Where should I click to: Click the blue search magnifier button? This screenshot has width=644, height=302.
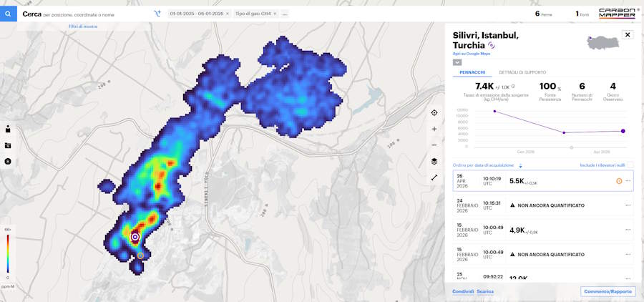pyautogui.click(x=8, y=14)
